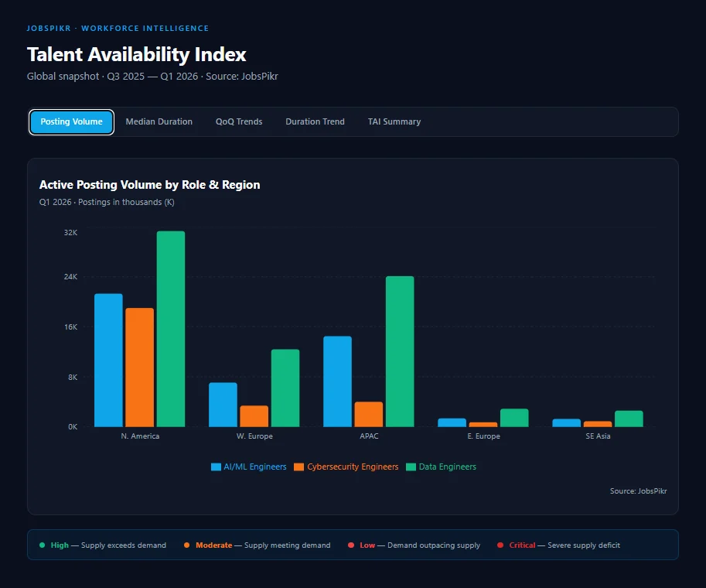
Task: Click the red Low status dot indicator
Action: click(352, 545)
